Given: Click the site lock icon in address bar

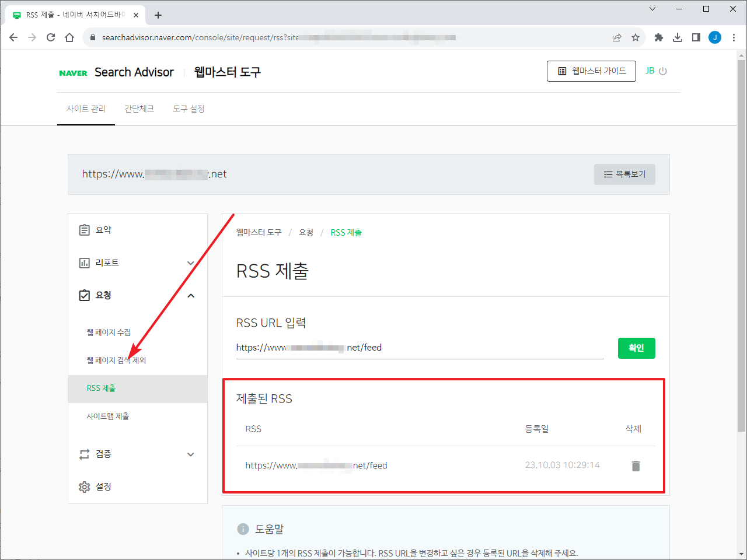Looking at the screenshot, I should [92, 37].
